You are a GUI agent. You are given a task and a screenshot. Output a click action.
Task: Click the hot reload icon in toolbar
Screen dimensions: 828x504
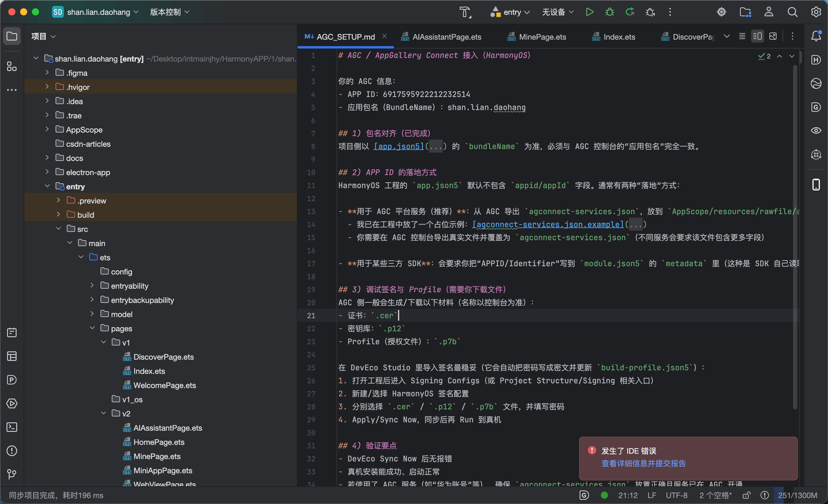(630, 12)
